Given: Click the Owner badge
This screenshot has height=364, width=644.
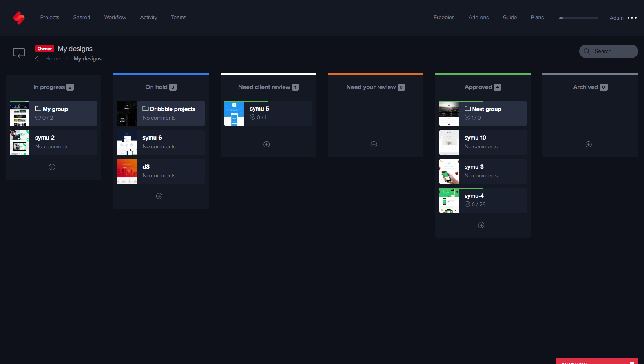Looking at the screenshot, I should tap(45, 49).
